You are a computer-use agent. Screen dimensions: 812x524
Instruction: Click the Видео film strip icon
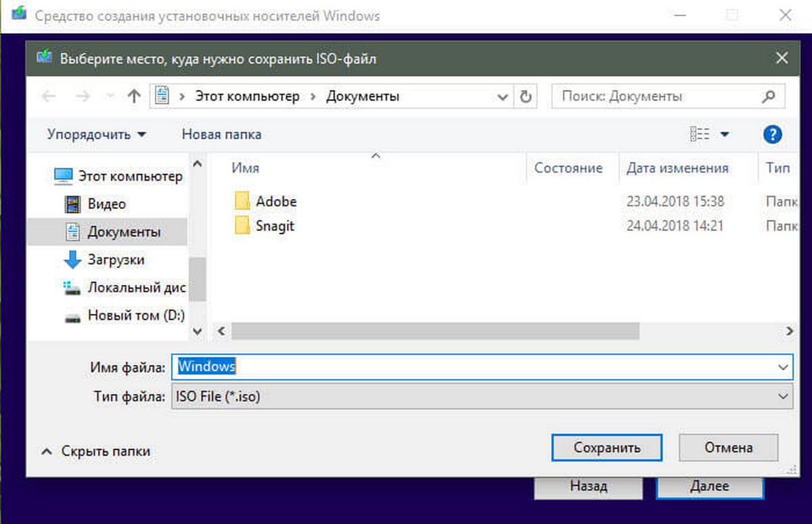pos(72,204)
